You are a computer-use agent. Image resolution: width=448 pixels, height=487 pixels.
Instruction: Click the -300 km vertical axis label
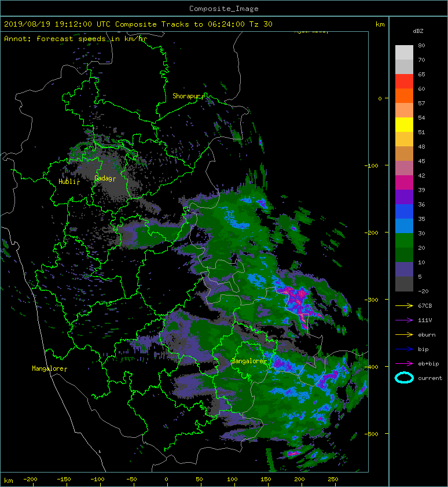(371, 300)
